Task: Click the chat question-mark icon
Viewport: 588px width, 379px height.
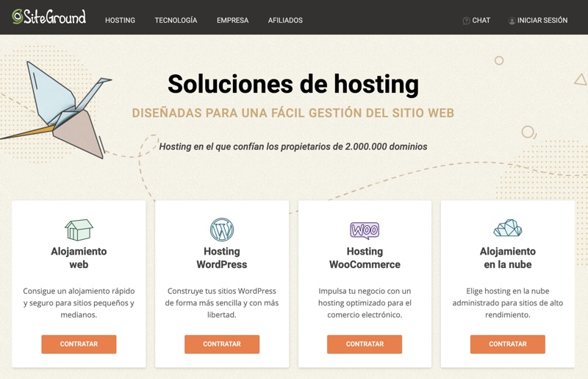Action: coord(466,21)
